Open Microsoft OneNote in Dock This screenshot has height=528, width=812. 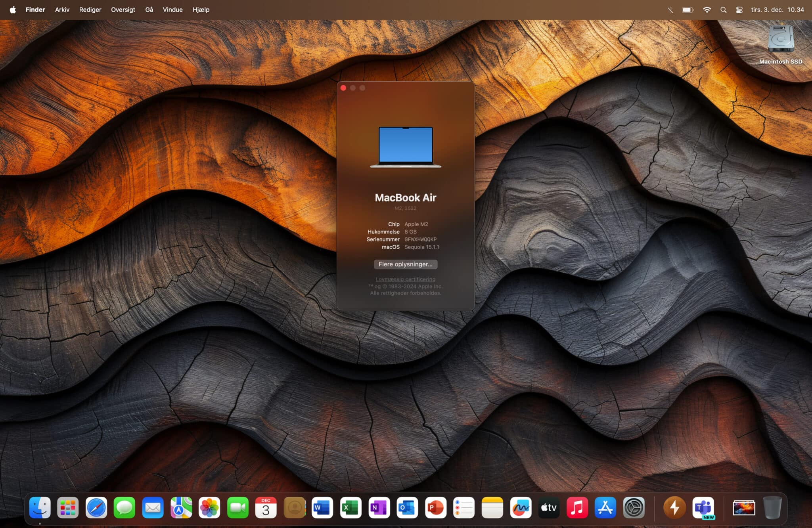[x=379, y=507]
